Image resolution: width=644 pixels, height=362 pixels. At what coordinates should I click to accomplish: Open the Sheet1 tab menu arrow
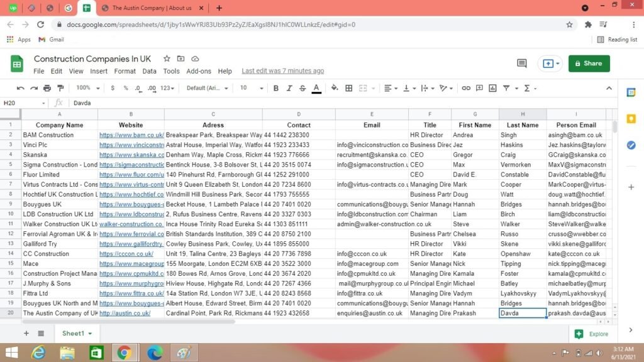pos(90,334)
